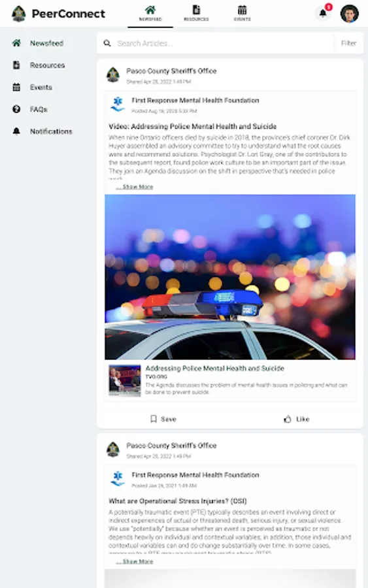Expand Show More on Operational Stress Injuries post
Image resolution: width=368 pixels, height=588 pixels.
pyautogui.click(x=134, y=561)
